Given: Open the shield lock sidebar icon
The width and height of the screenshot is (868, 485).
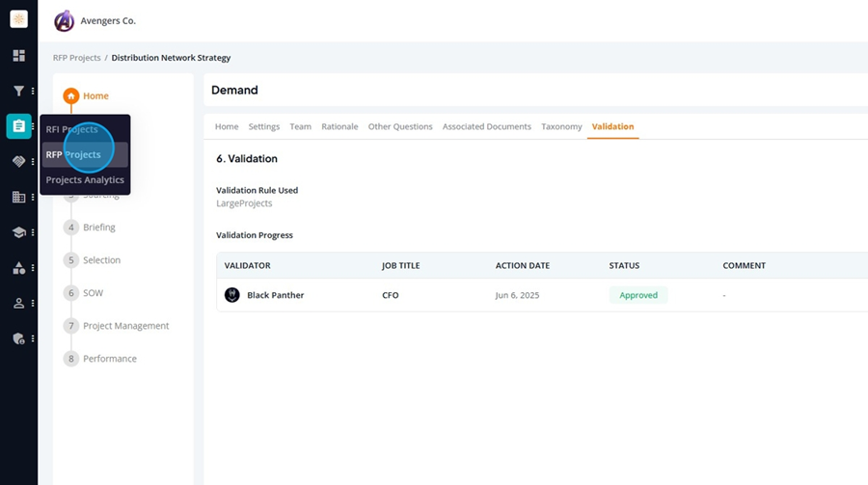Looking at the screenshot, I should 19,338.
